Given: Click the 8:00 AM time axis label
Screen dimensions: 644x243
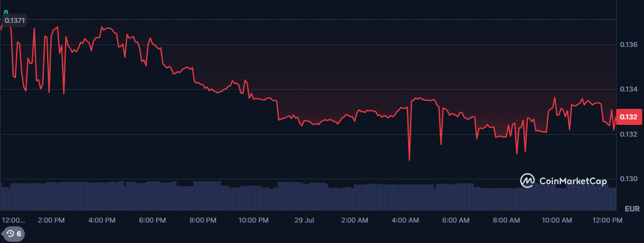Looking at the screenshot, I should tap(507, 221).
